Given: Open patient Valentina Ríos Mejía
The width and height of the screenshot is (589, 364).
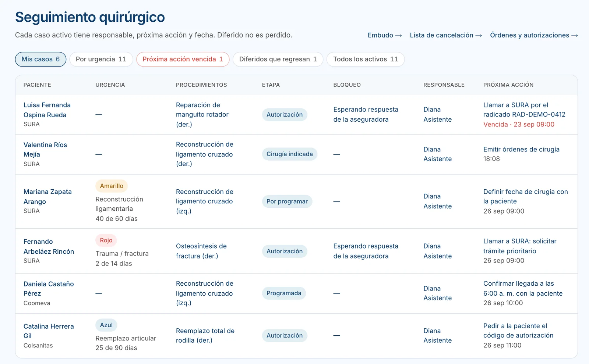Looking at the screenshot, I should pyautogui.click(x=45, y=150).
